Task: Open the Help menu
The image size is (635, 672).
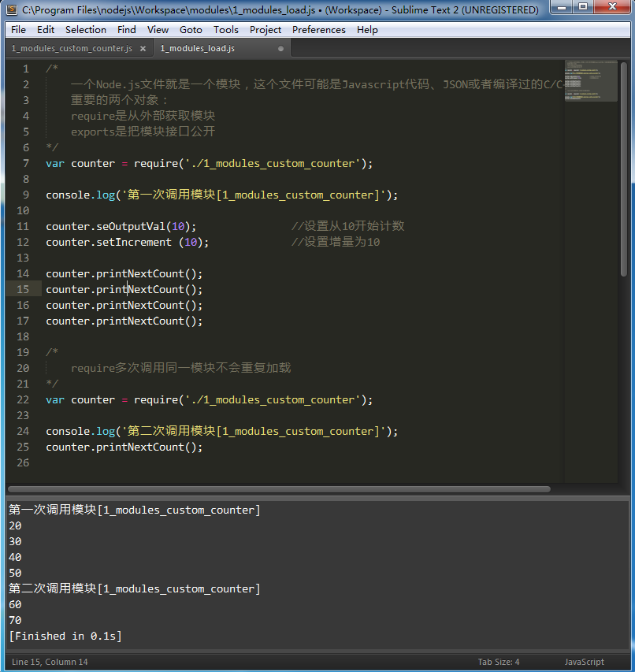Action: point(367,29)
